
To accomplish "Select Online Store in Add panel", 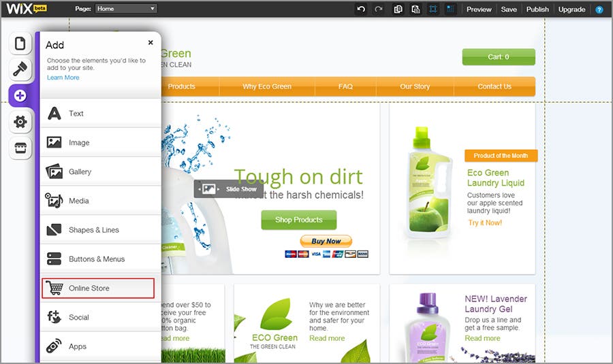I will [98, 288].
